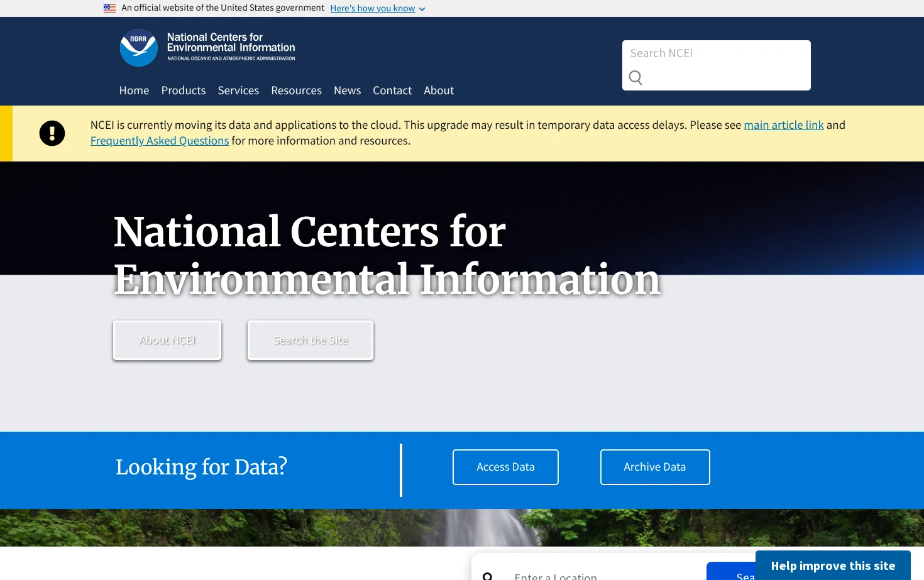Click the NOAA logo emblem
This screenshot has width=924, height=580.
(x=139, y=48)
